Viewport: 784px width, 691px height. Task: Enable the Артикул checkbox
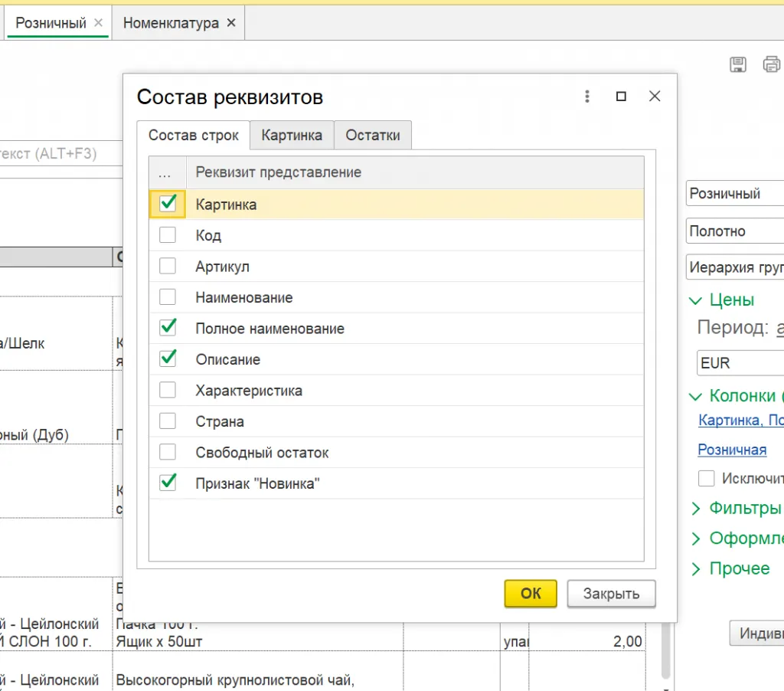[168, 266]
